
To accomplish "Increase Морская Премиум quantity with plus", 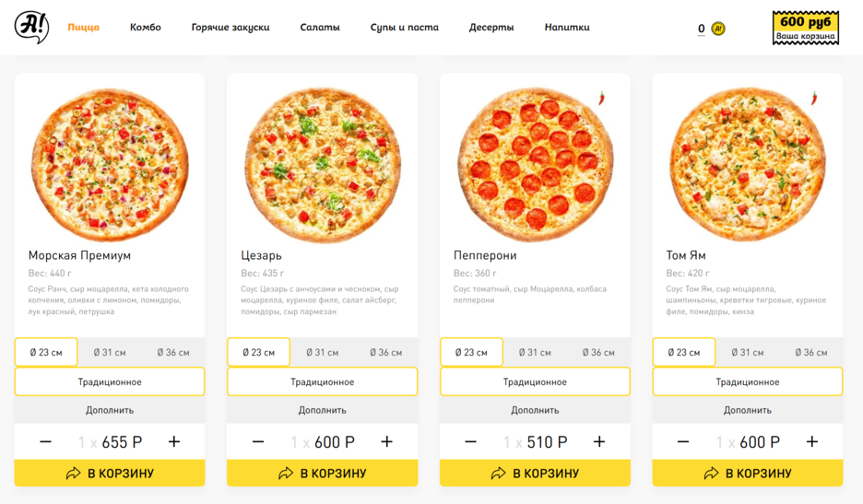I will (174, 441).
